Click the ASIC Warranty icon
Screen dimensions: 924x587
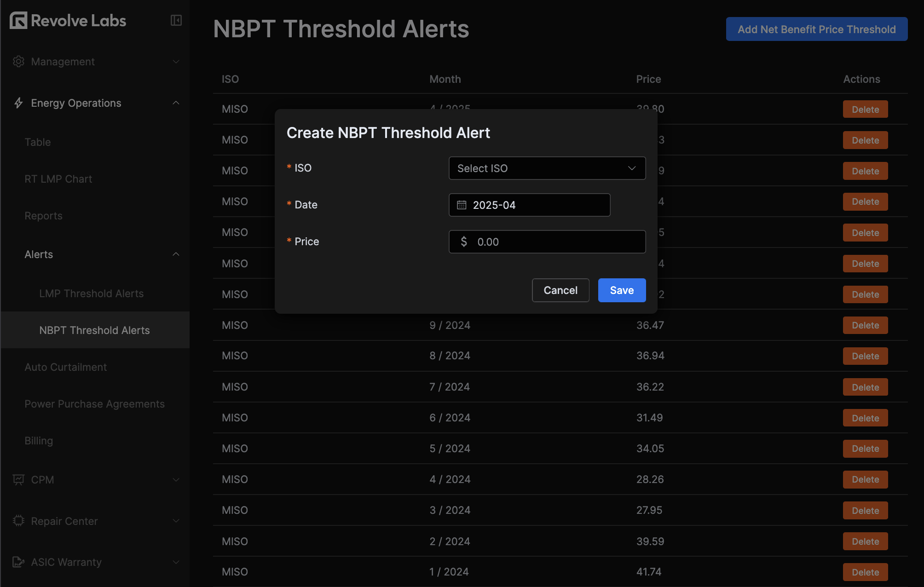click(x=18, y=562)
